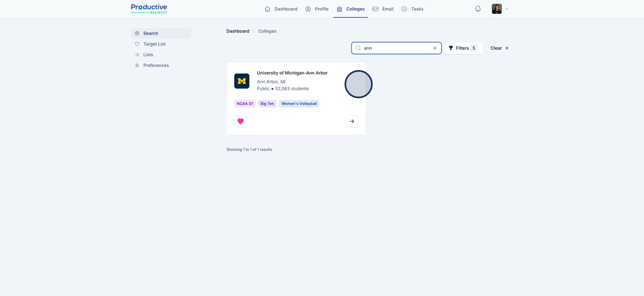Screen dimensions: 644x296
Task: Click the University of Michigan logo
Action: click(242, 81)
